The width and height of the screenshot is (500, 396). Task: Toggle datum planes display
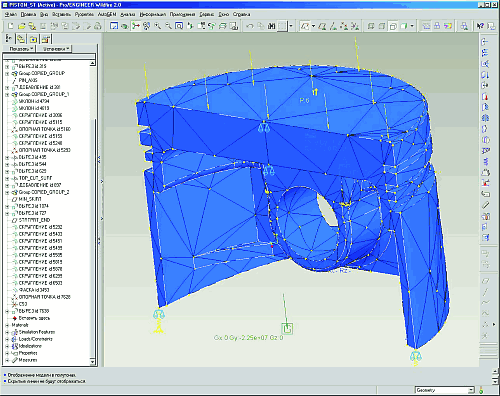pyautogui.click(x=426, y=26)
